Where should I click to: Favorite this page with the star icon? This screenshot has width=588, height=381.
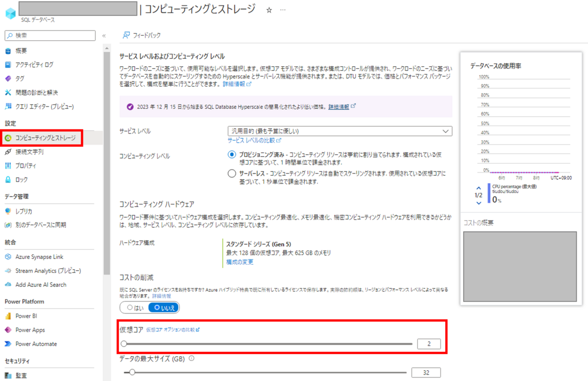coord(269,10)
